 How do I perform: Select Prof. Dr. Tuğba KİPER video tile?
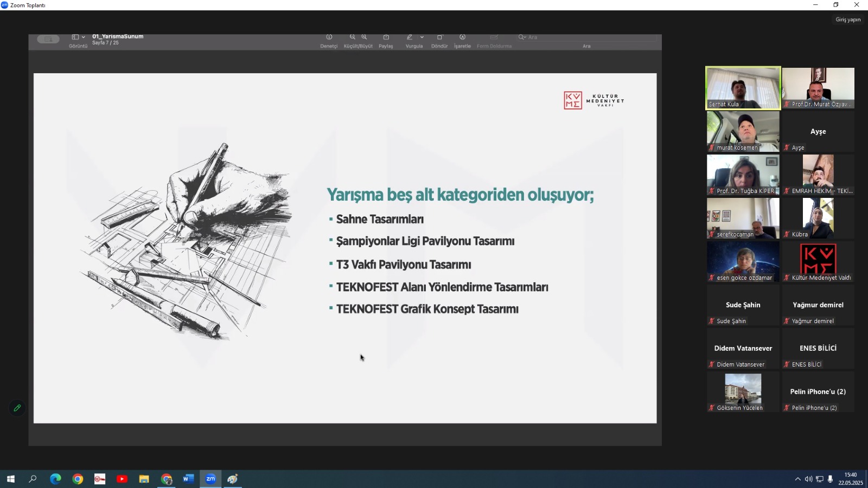(743, 175)
